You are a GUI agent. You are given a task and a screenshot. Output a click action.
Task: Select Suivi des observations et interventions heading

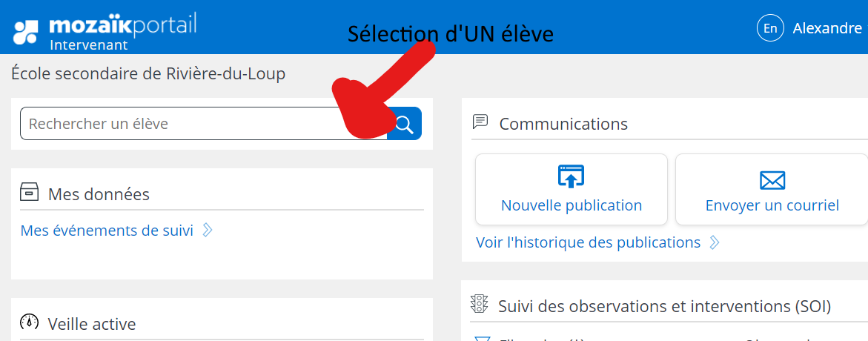coord(664,305)
